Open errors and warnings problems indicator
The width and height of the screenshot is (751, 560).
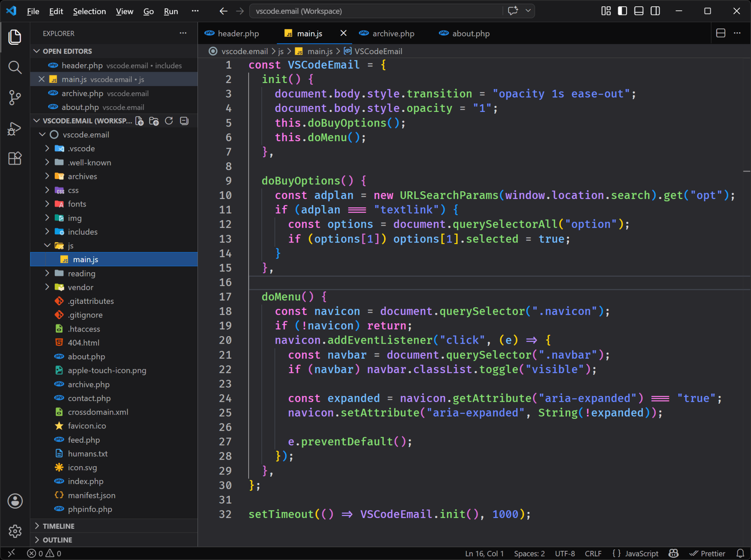pyautogui.click(x=44, y=553)
